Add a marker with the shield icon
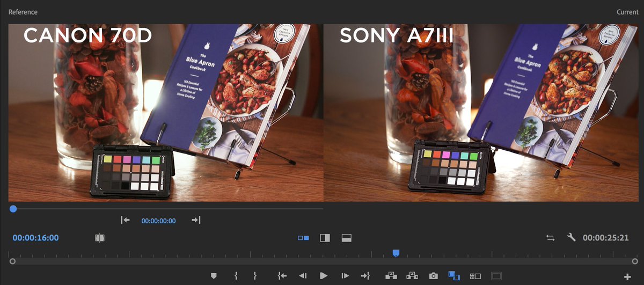The width and height of the screenshot is (644, 285). pyautogui.click(x=214, y=275)
